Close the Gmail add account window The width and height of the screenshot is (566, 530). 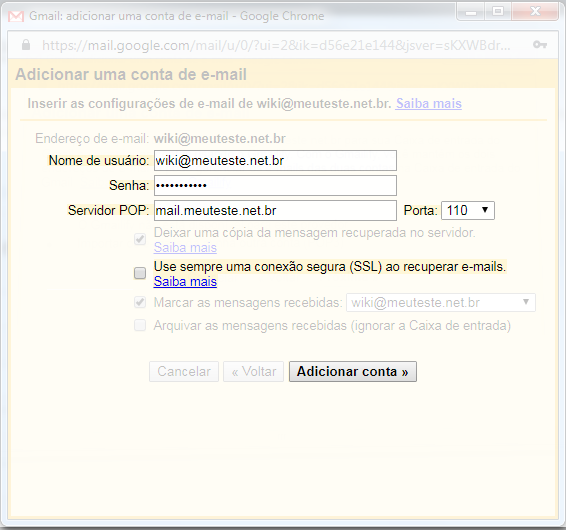(535, 12)
